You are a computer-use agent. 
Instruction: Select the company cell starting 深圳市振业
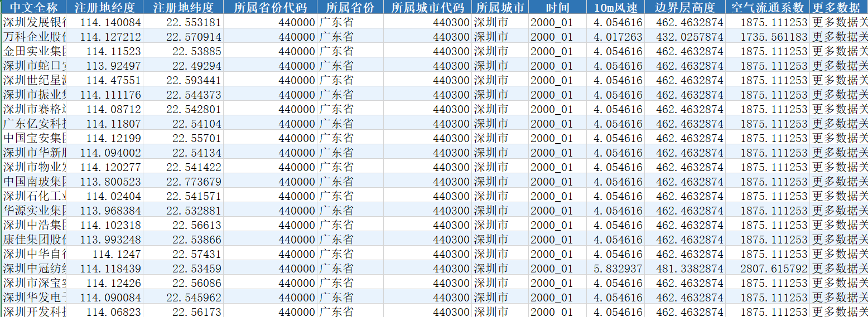33,95
